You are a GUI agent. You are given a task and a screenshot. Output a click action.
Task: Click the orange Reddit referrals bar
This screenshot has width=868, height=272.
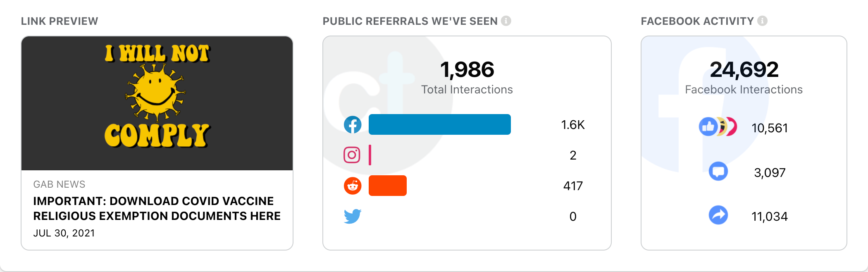click(387, 186)
